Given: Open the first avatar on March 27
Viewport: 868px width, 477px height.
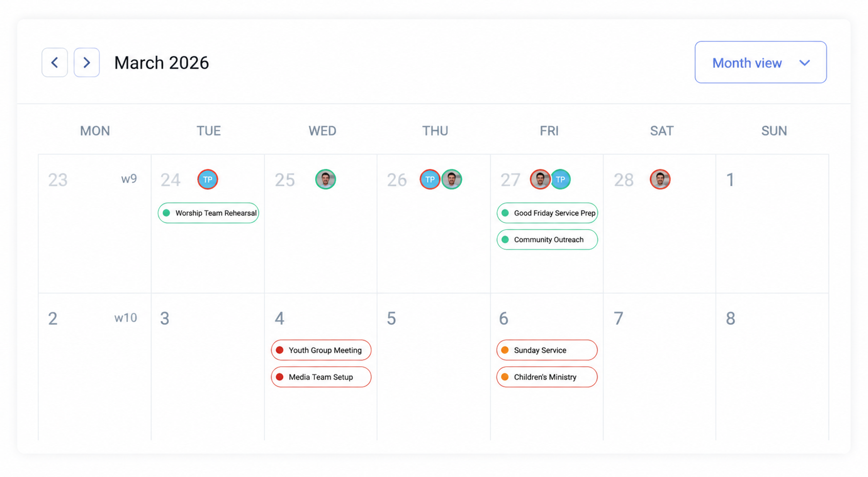Looking at the screenshot, I should click(539, 179).
